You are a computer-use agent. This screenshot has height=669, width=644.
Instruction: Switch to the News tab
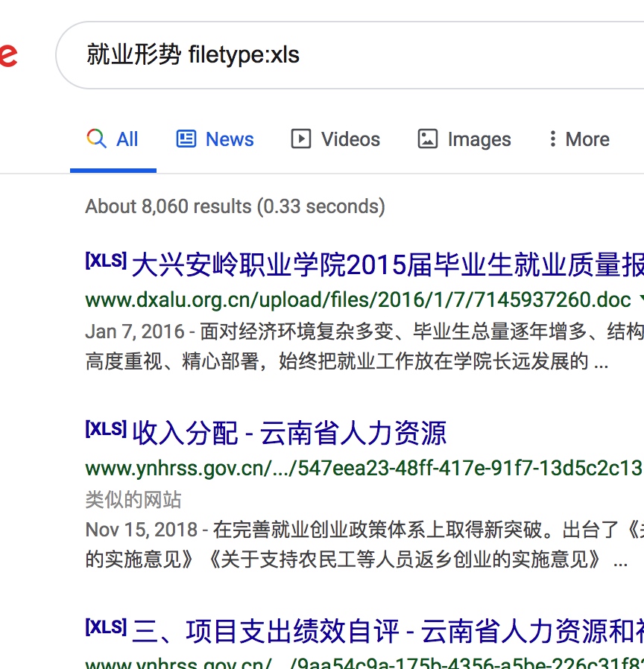230,139
